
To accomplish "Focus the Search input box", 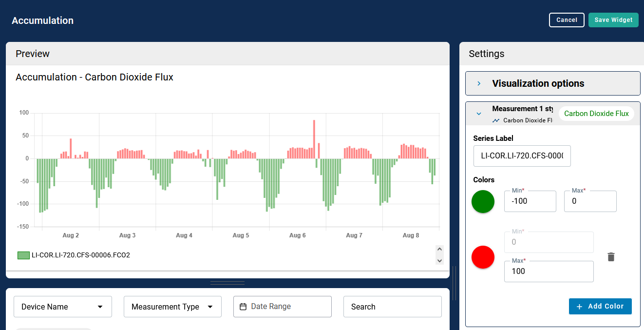I will click(x=392, y=307).
